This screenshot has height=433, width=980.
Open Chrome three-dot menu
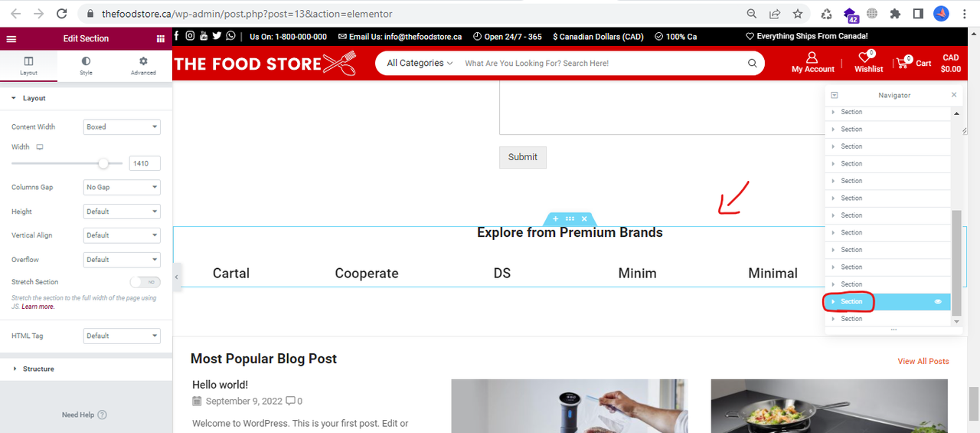(965, 14)
